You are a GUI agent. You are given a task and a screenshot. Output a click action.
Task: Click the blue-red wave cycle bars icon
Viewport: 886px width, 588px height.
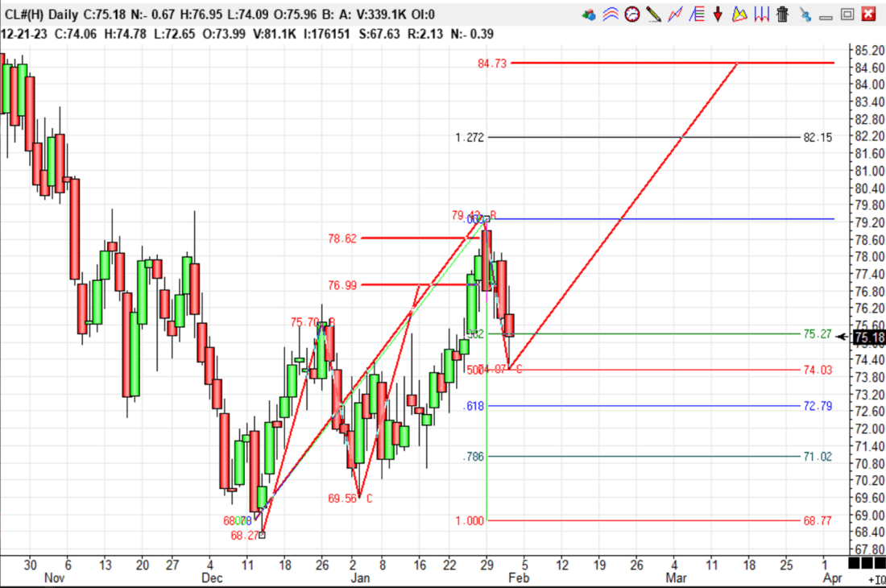tap(761, 14)
